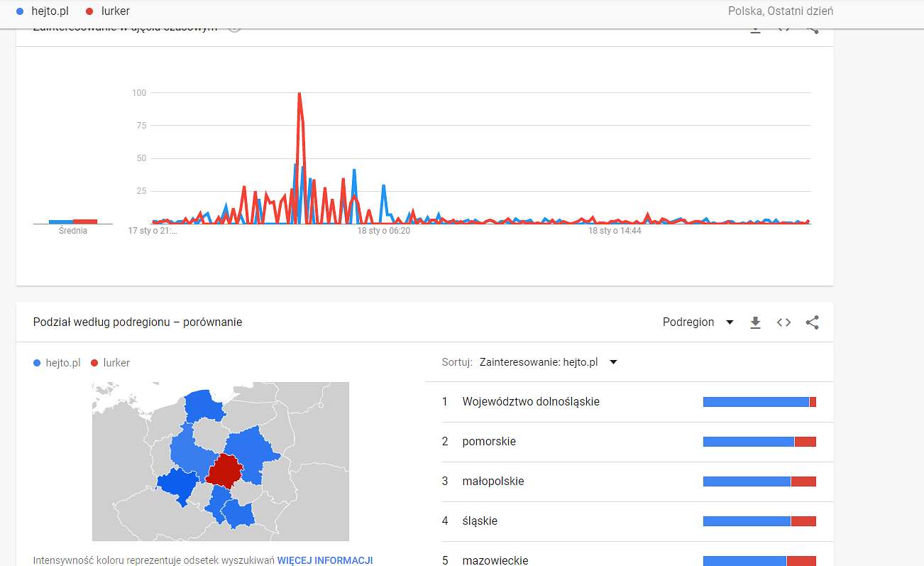Click the lurker map legend label
The height and width of the screenshot is (566, 924).
(116, 363)
